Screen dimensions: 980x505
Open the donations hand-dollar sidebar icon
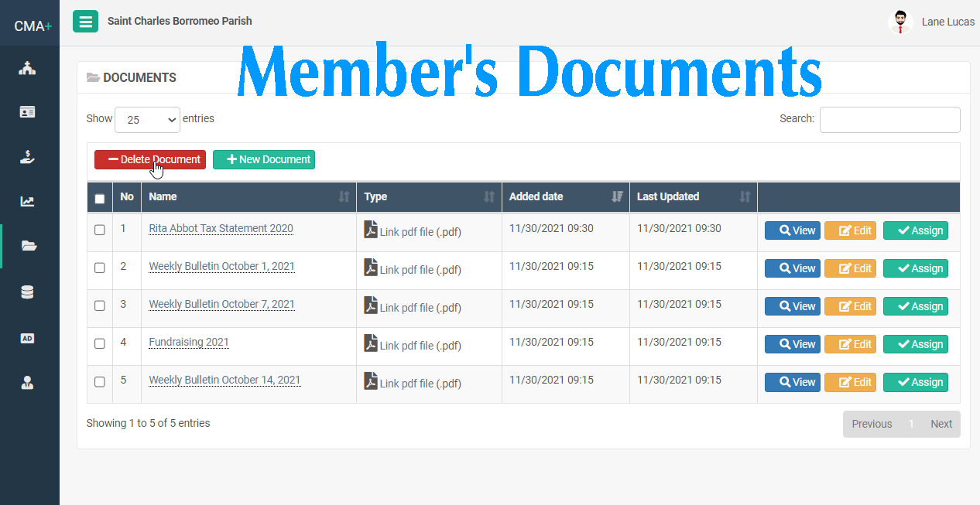pos(28,157)
